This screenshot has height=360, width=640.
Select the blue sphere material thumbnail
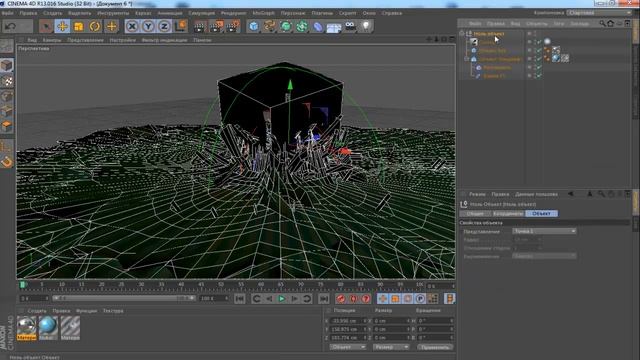(48, 328)
